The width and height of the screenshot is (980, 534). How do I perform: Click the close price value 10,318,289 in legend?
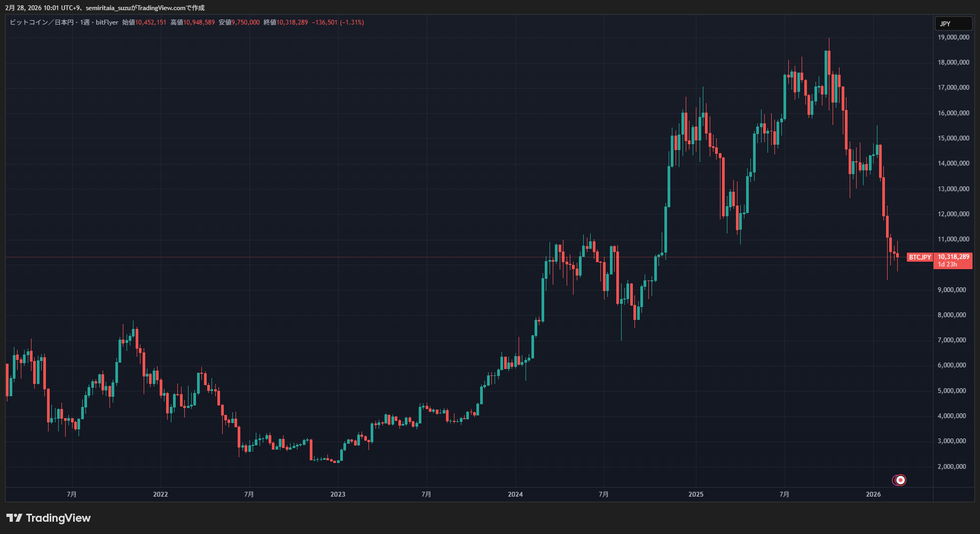pyautogui.click(x=292, y=22)
